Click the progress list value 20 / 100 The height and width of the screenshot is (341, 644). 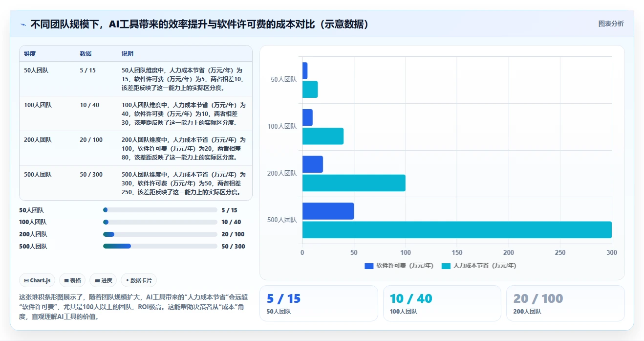[x=233, y=234]
